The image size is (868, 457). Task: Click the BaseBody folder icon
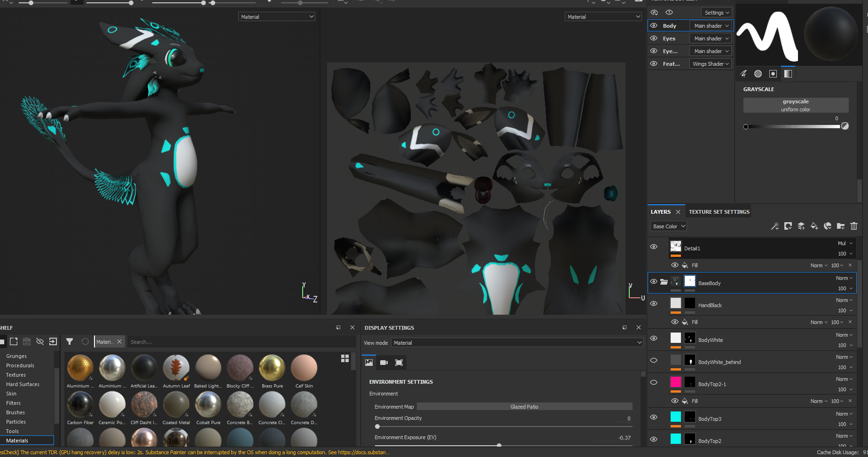click(664, 282)
